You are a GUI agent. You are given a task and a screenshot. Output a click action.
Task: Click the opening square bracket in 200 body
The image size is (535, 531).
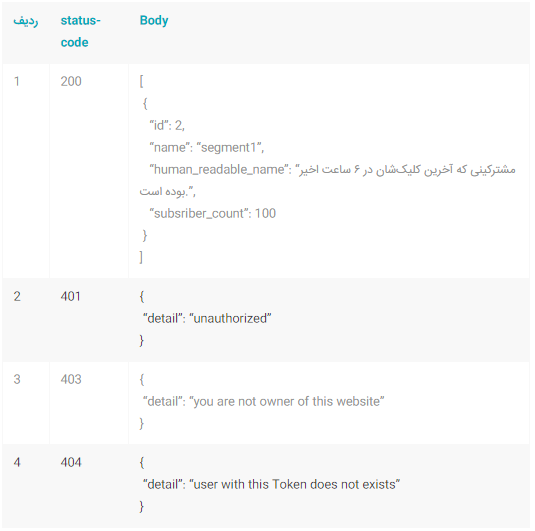(141, 82)
